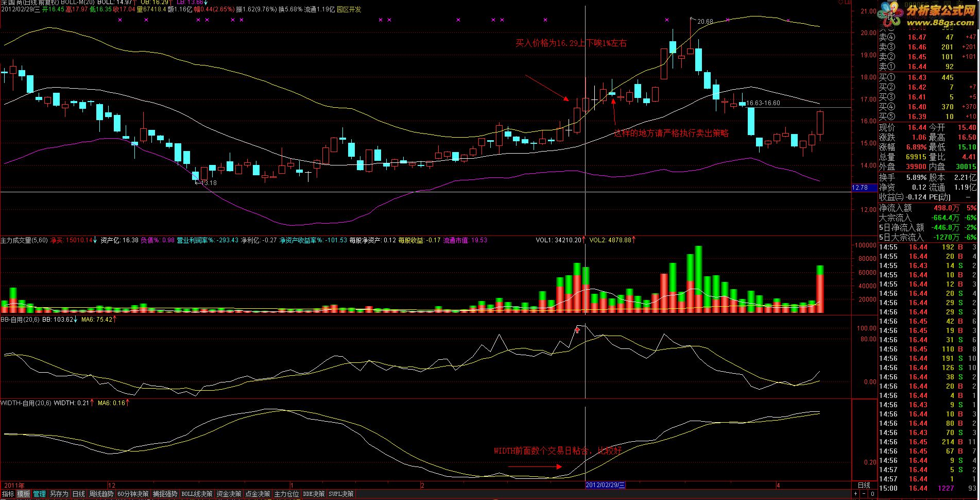Open the 主力仓位 template
The image size is (980, 500).
pyautogui.click(x=287, y=494)
